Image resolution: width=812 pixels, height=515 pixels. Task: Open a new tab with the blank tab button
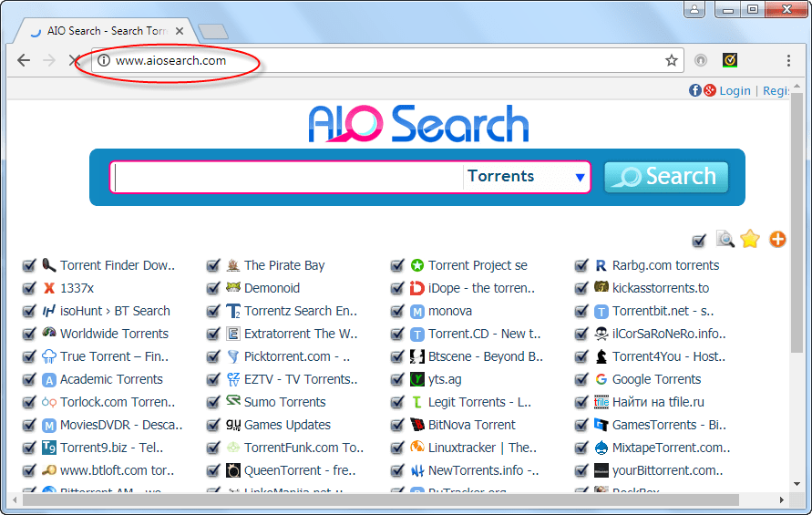pyautogui.click(x=213, y=32)
